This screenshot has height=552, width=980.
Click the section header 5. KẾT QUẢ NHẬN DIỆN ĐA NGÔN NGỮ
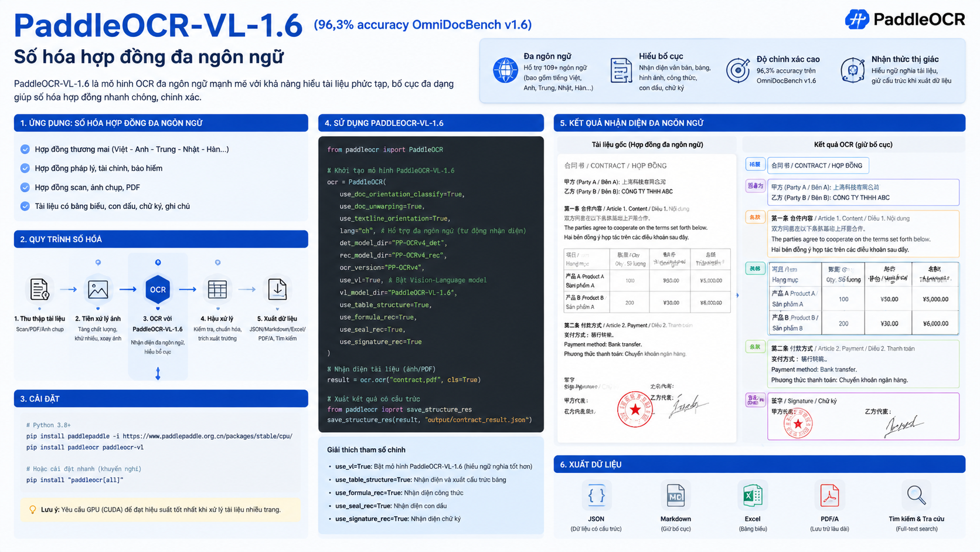[x=759, y=123]
